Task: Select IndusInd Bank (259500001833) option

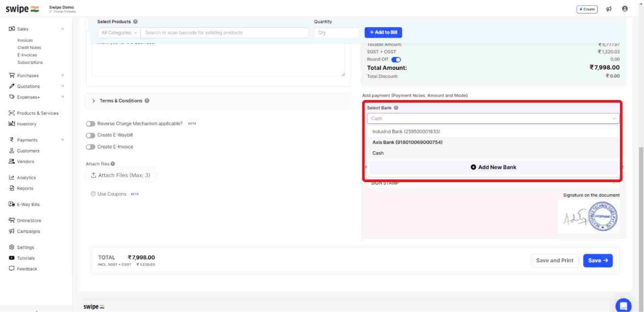Action: click(x=493, y=132)
